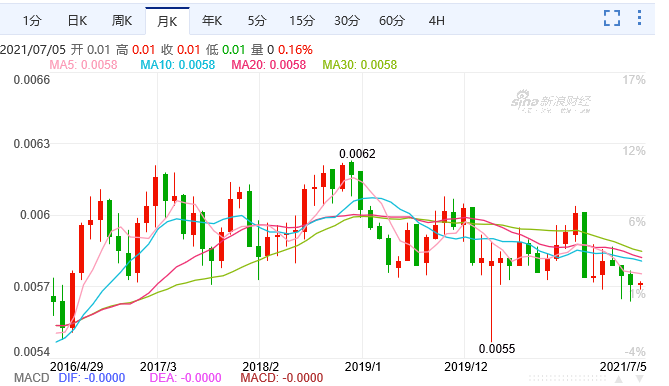The width and height of the screenshot is (669, 386).
Task: Show the 5分 interval chart
Action: point(257,20)
